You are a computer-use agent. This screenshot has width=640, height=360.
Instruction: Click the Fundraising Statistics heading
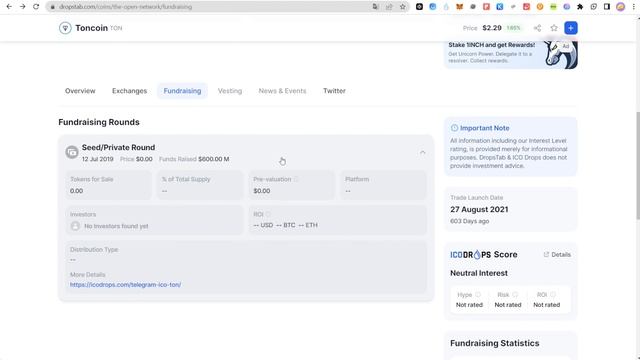point(495,343)
